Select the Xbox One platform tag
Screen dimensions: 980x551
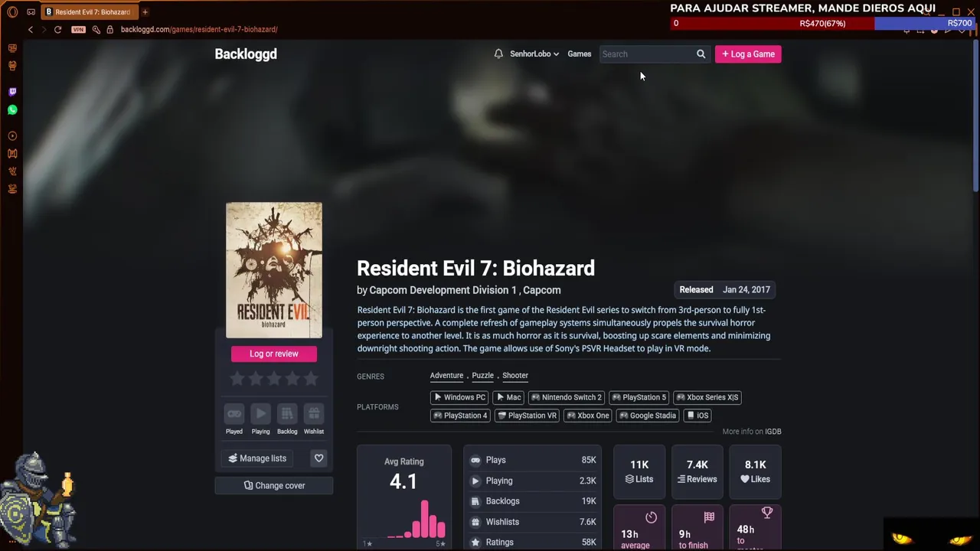coord(588,416)
